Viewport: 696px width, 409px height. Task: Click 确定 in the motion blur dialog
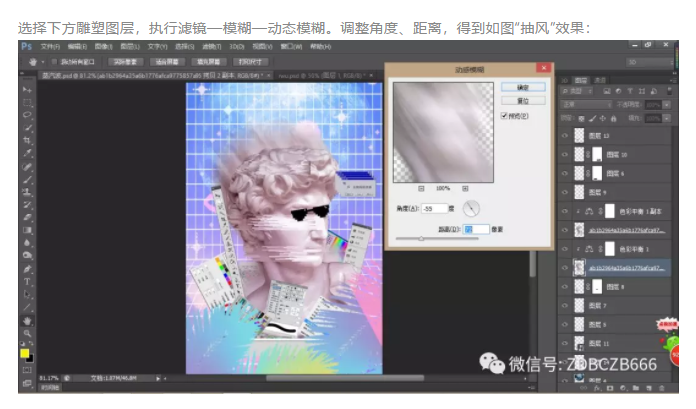point(523,87)
